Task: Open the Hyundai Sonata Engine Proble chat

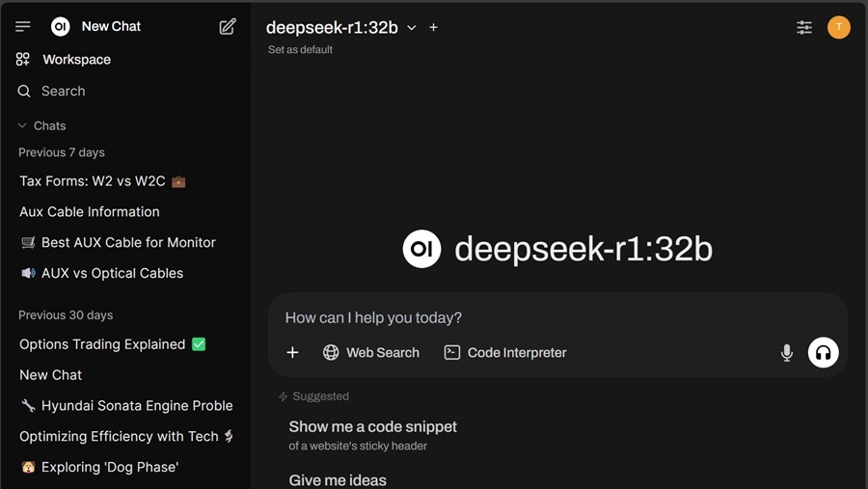Action: coord(126,405)
